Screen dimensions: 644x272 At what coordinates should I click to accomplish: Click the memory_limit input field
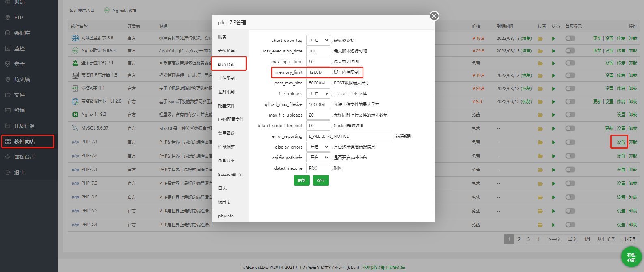[x=318, y=72]
